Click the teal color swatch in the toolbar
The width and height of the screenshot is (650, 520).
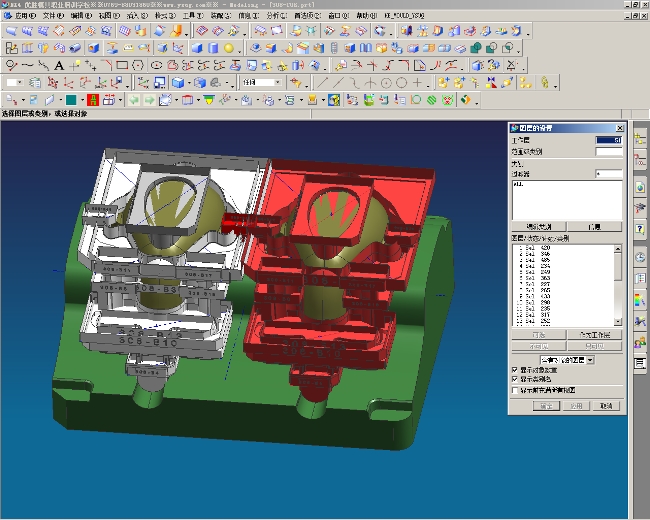click(71, 100)
